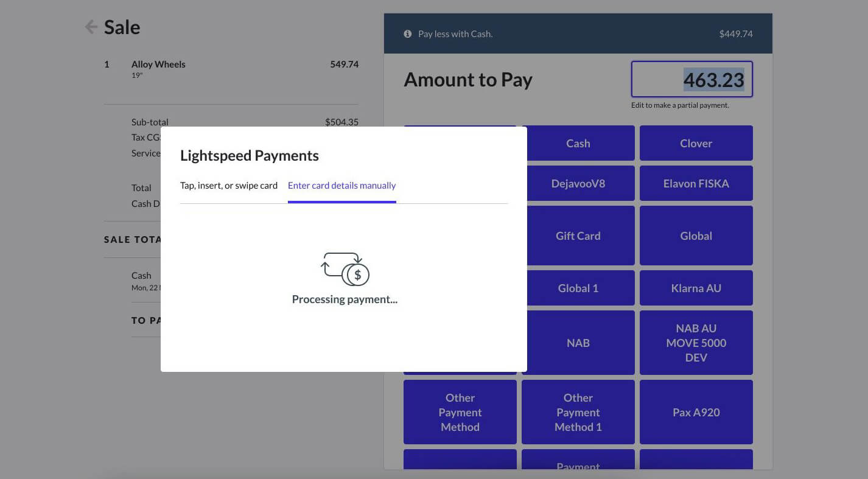The height and width of the screenshot is (479, 868).
Task: Choose the Global payment method
Action: (696, 236)
